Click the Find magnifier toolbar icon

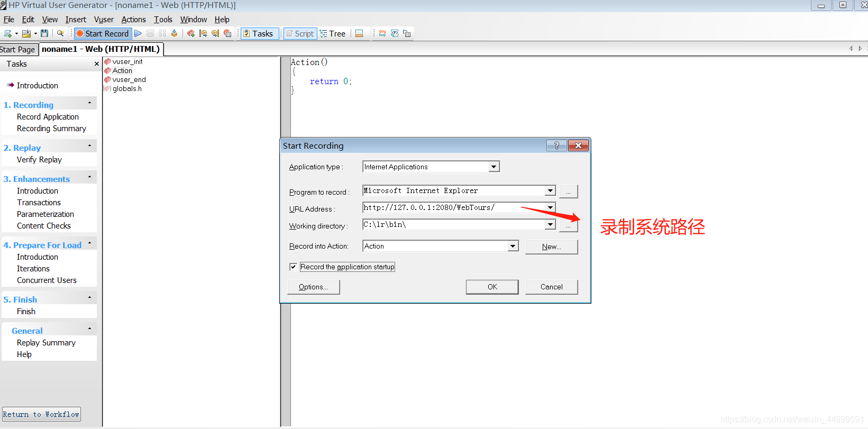point(60,33)
